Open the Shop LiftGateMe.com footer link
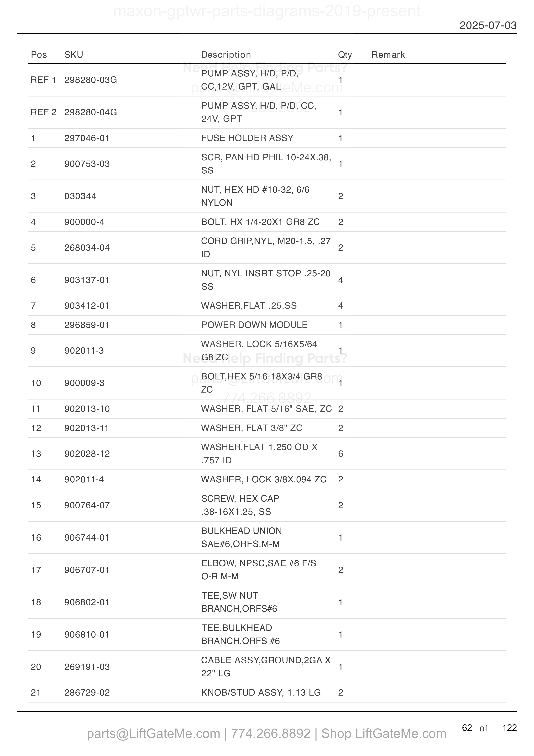The width and height of the screenshot is (534, 756). (384, 734)
